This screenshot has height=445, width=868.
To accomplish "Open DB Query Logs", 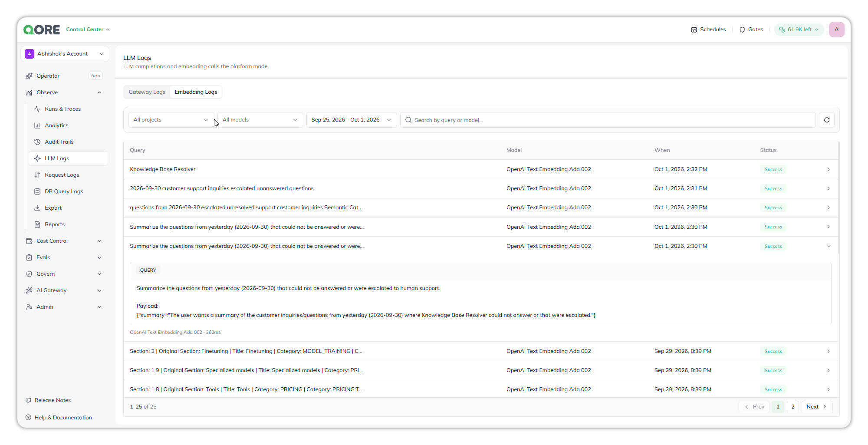I will point(69,191).
